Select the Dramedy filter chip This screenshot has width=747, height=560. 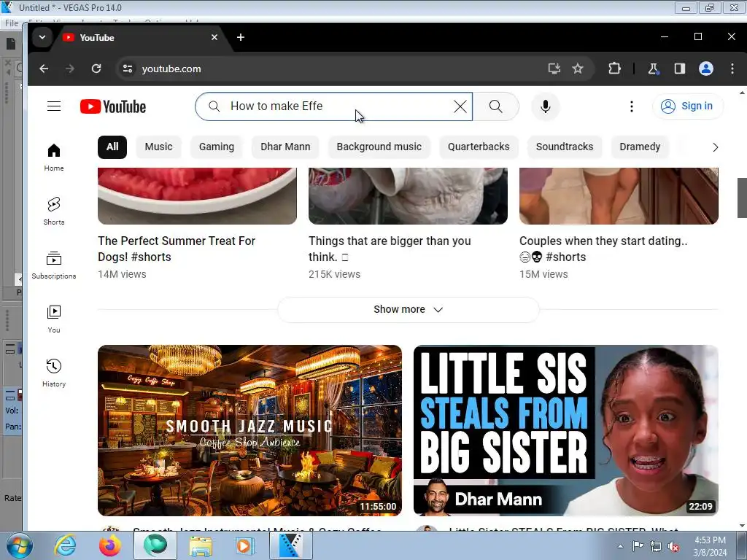[640, 147]
